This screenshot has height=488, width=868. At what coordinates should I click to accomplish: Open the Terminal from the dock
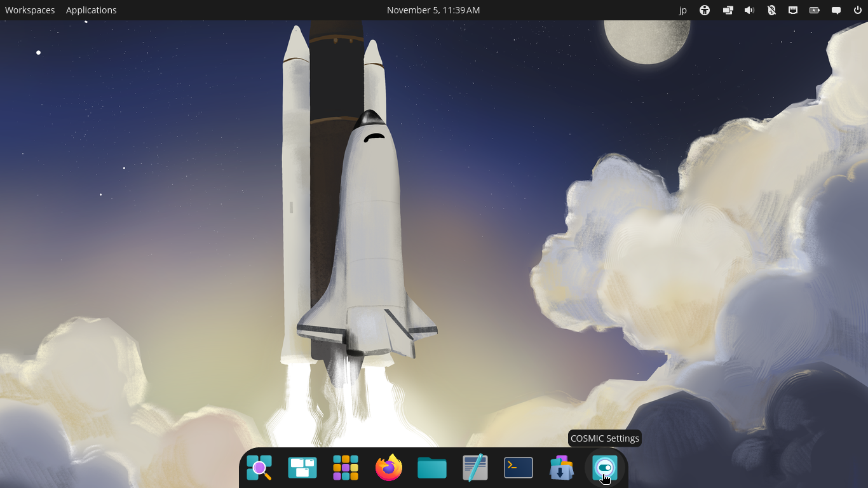pyautogui.click(x=519, y=468)
